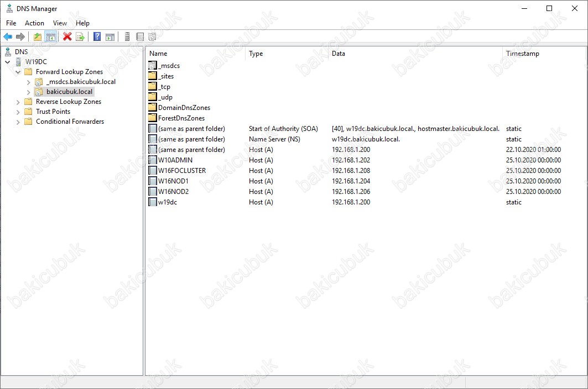Select the W16FOCLUSTER host record
The image size is (588, 389).
pos(181,171)
